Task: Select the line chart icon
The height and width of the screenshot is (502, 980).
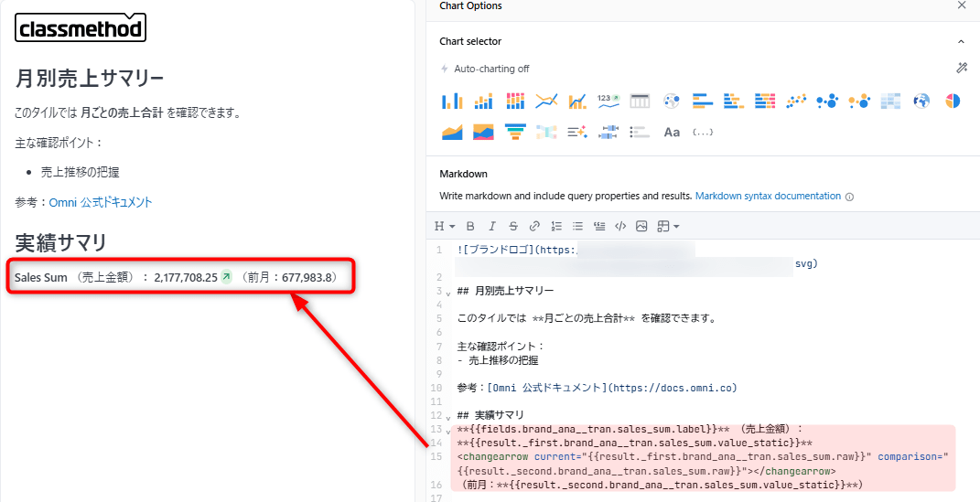Action: [x=546, y=101]
